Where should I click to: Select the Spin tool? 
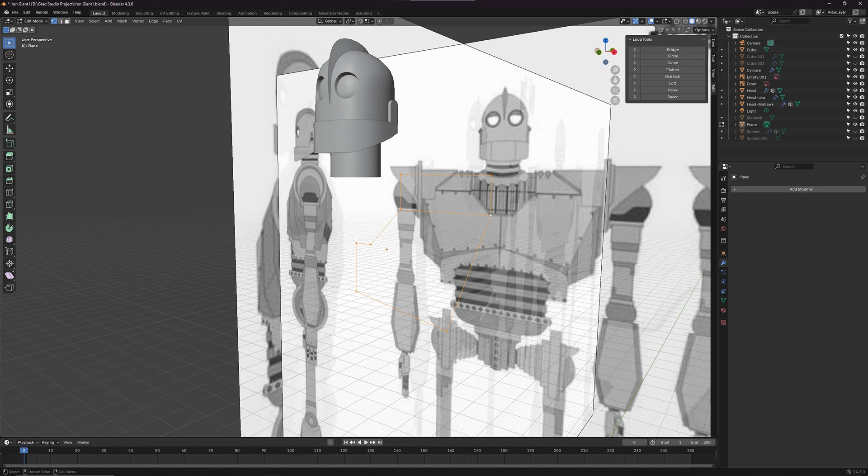coord(9,228)
